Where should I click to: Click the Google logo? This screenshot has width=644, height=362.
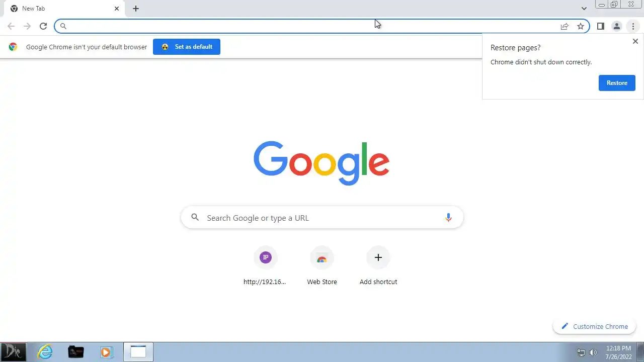321,163
